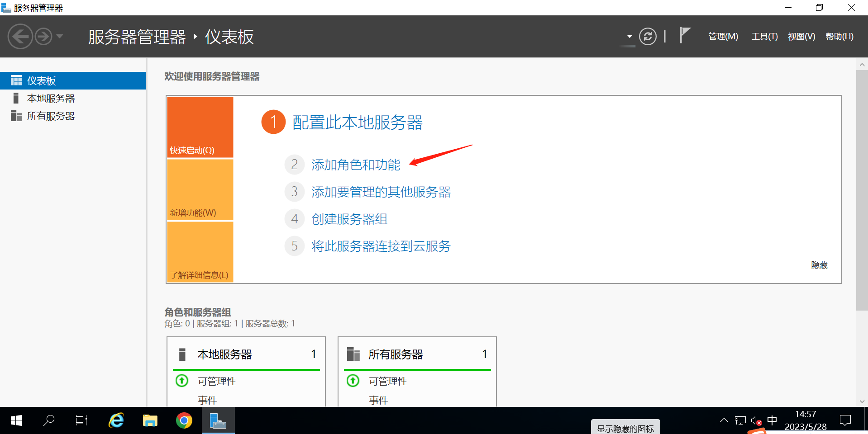Open 本地服务器 in the sidebar
The image size is (868, 434).
click(x=51, y=99)
